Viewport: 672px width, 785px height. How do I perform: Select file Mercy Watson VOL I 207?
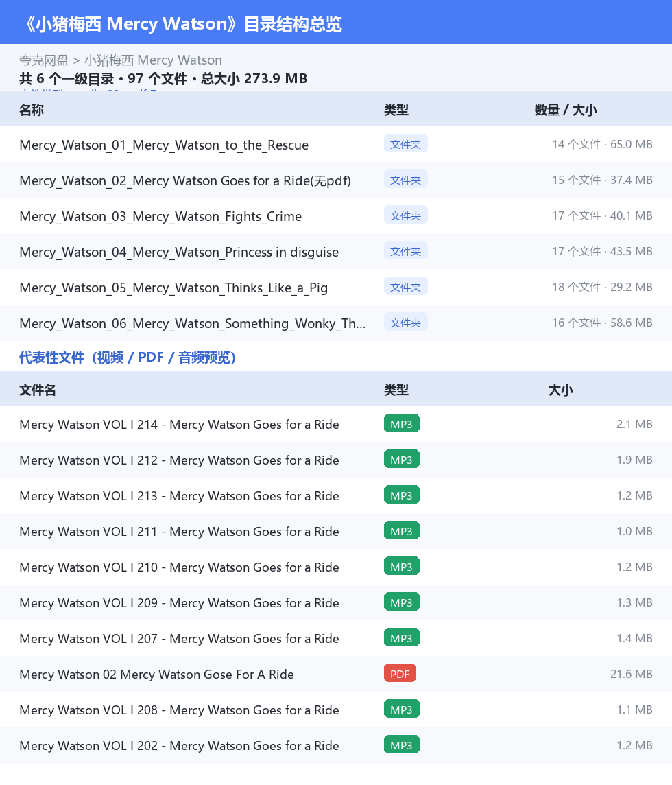pyautogui.click(x=179, y=639)
